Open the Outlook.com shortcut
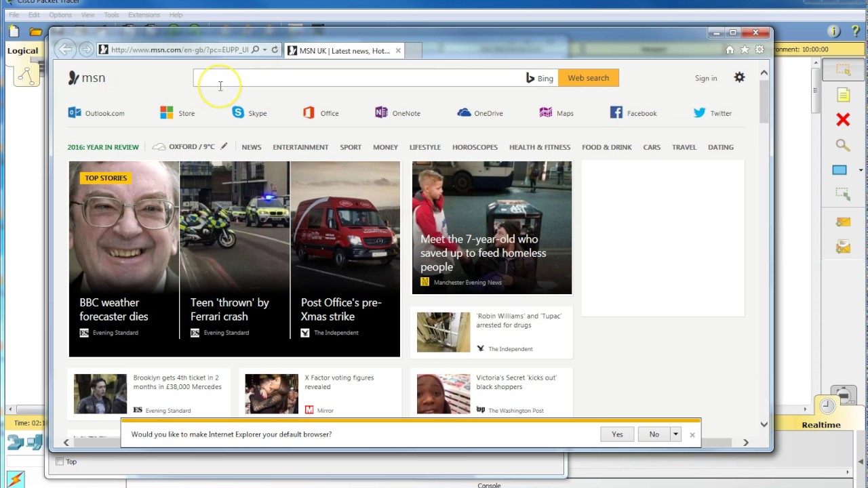This screenshot has width=868, height=488. click(96, 113)
